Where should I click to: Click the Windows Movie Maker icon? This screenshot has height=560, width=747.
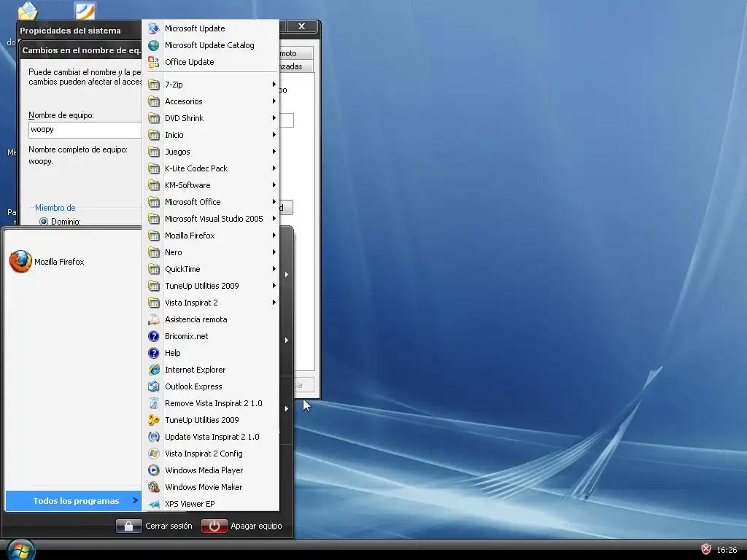point(153,486)
